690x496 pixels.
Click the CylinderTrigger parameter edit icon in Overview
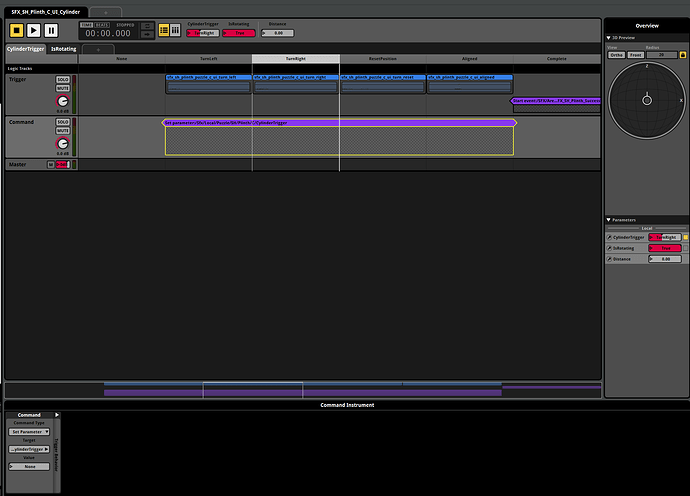point(609,237)
